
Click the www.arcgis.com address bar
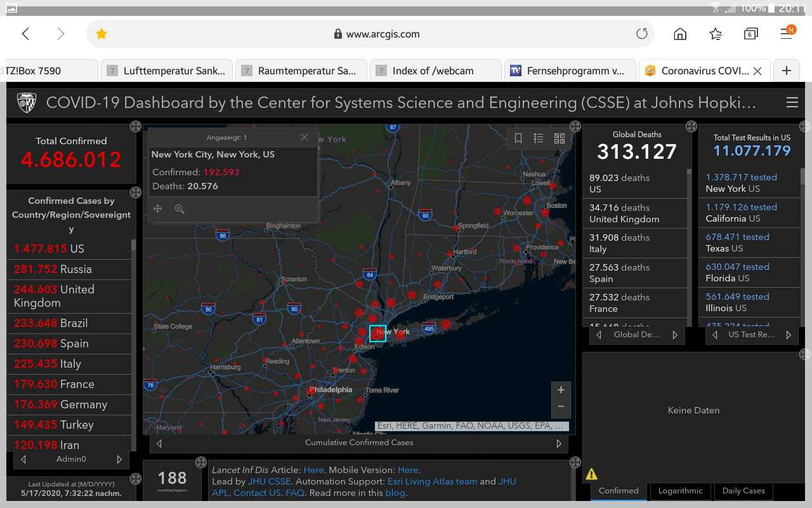point(370,34)
